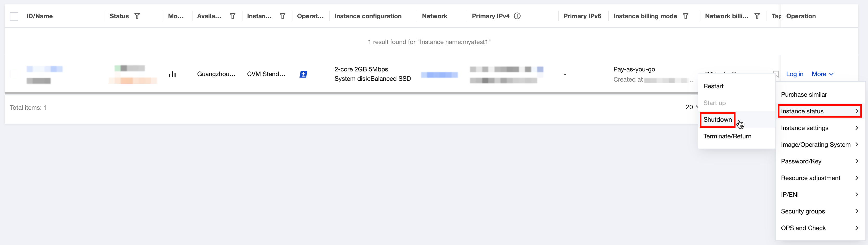The image size is (868, 245).
Task: Select Purchase similar option
Action: point(804,95)
